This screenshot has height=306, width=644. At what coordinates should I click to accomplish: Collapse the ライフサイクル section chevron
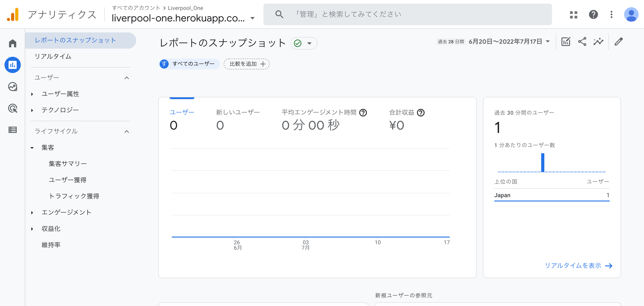click(127, 132)
